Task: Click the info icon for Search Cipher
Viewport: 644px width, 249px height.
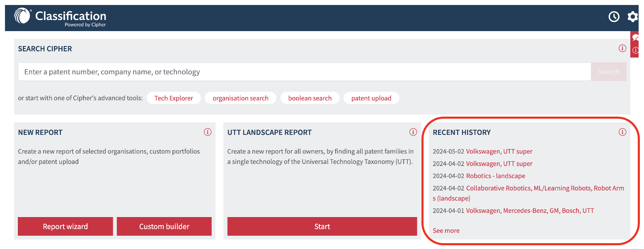Action: click(x=622, y=49)
